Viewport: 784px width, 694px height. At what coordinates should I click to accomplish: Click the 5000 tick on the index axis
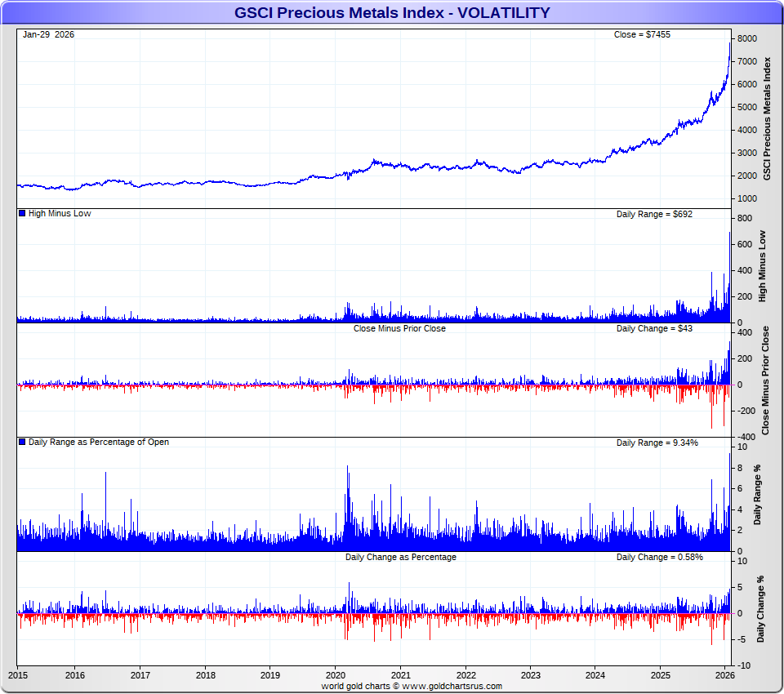747,107
